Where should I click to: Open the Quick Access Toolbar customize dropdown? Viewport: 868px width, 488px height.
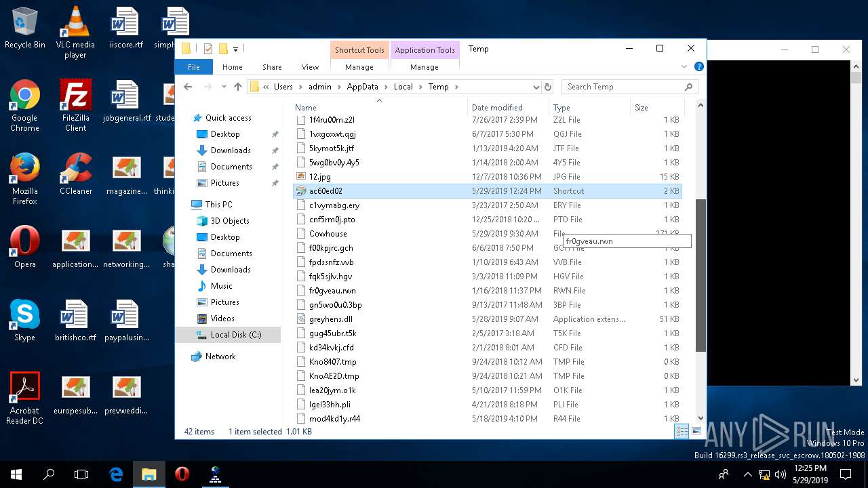[235, 49]
